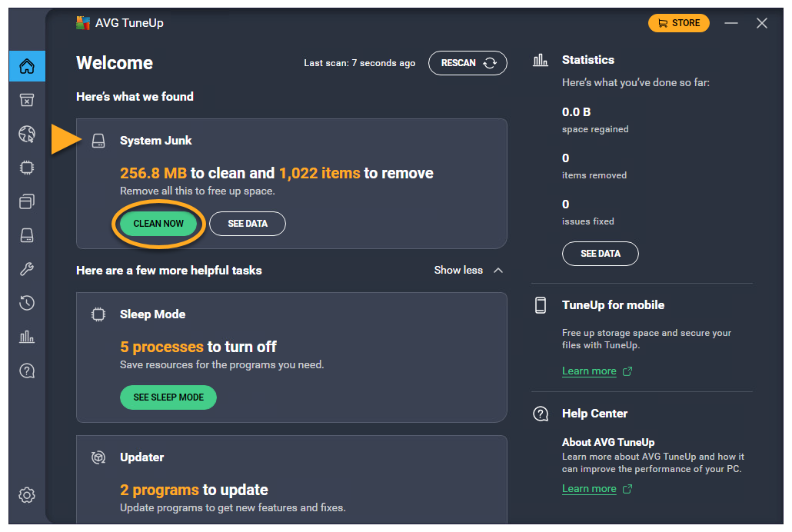The width and height of the screenshot is (792, 532).
Task: Click the SEE SLEEP MODE button
Action: pos(168,397)
